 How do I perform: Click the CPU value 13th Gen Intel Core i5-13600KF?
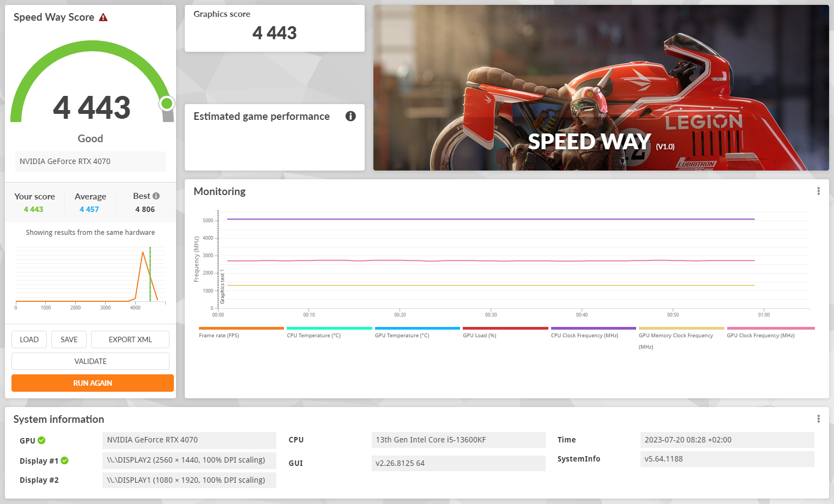(x=458, y=440)
